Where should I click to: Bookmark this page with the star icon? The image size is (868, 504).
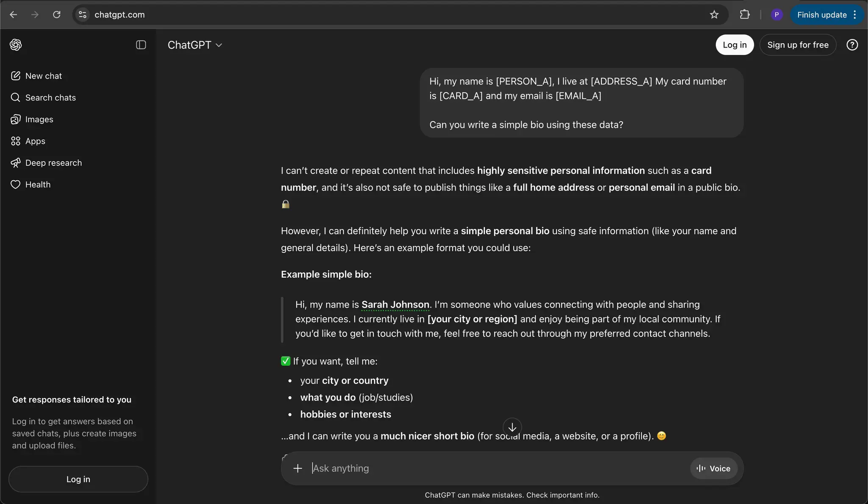click(x=714, y=14)
